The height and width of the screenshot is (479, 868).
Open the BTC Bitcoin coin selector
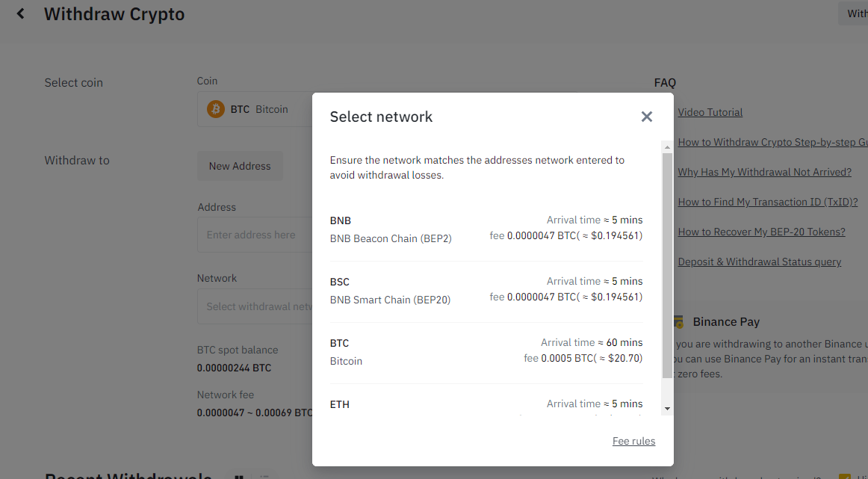[x=254, y=109]
